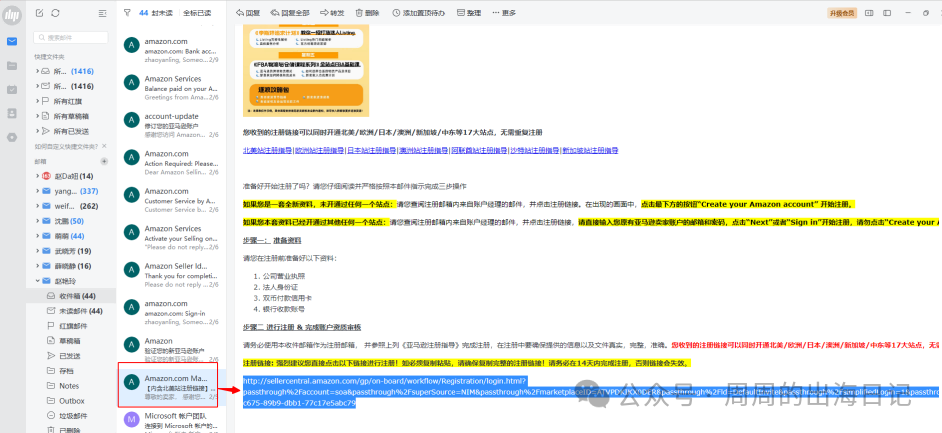Open the Customer Service by A… email
This screenshot has height=433, width=942.
coord(171,200)
